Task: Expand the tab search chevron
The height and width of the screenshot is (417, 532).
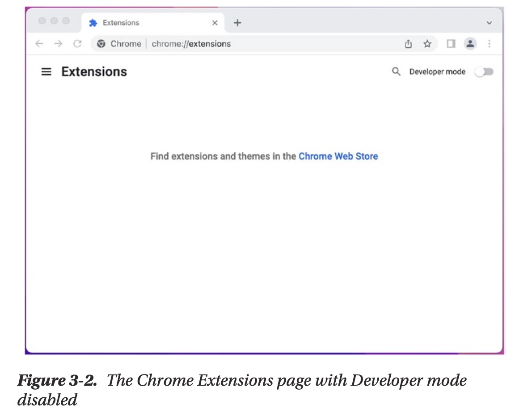Action: pyautogui.click(x=489, y=23)
